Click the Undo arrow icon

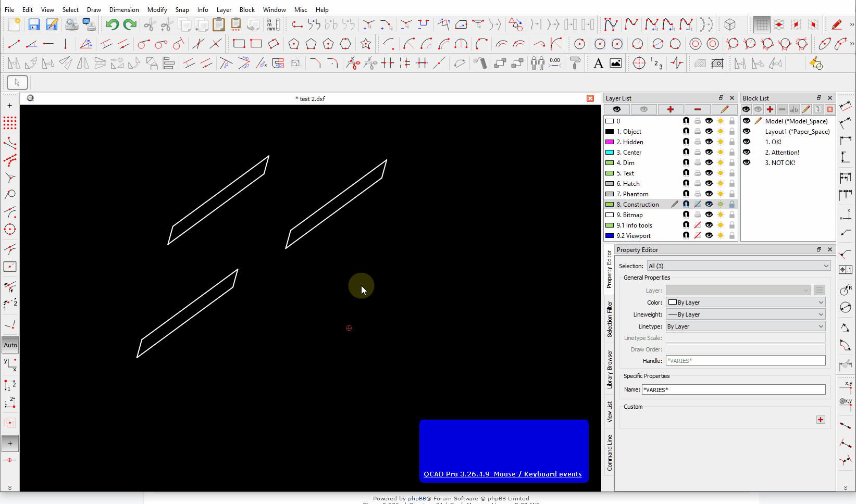[112, 24]
